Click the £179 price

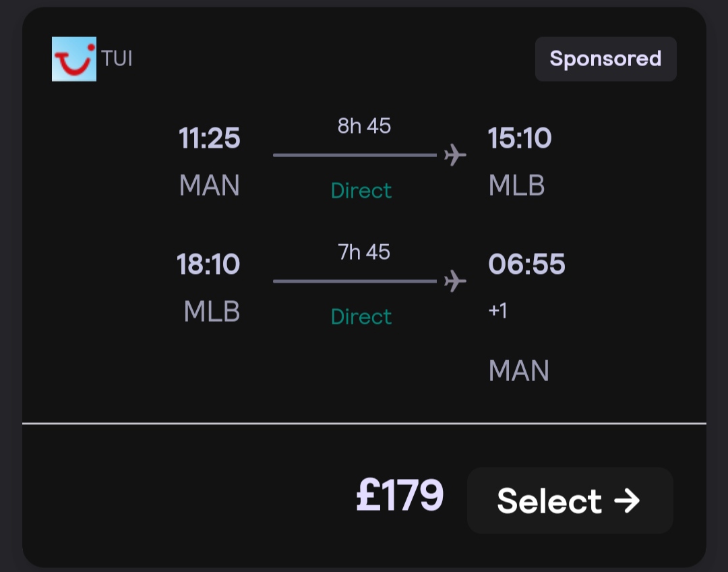tap(400, 495)
